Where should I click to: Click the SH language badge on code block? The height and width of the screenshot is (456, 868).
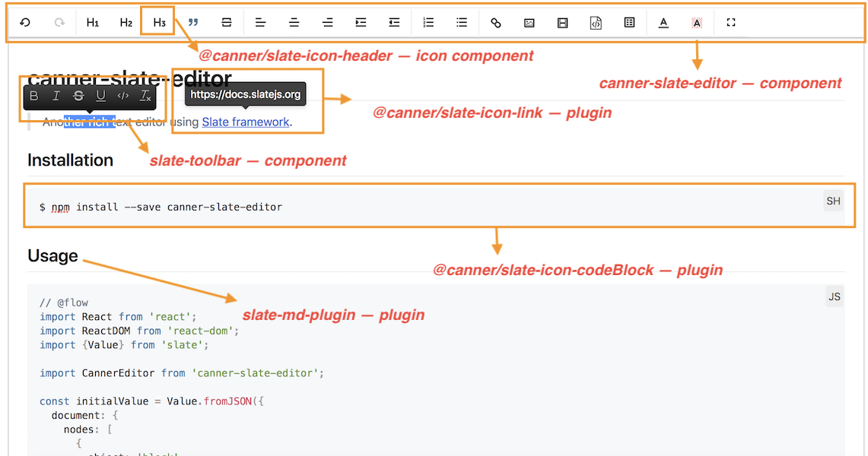833,201
